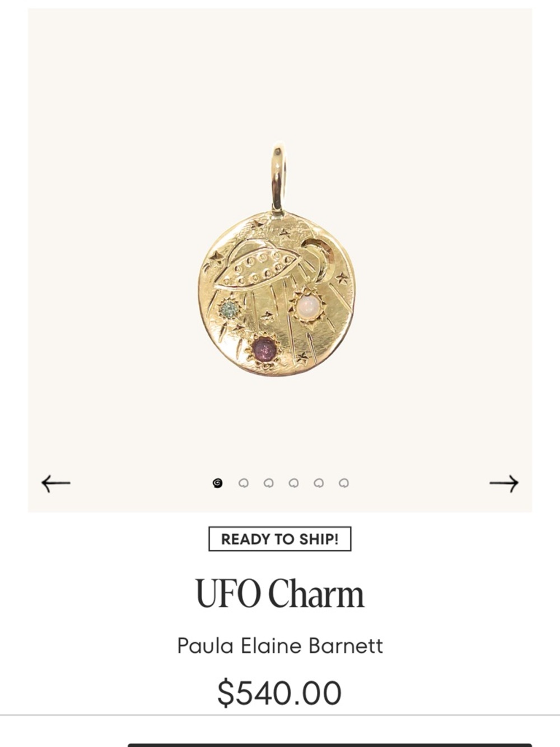This screenshot has height=747, width=560.
Task: Tap the black button bar at the page bottom
Action: click(329, 745)
